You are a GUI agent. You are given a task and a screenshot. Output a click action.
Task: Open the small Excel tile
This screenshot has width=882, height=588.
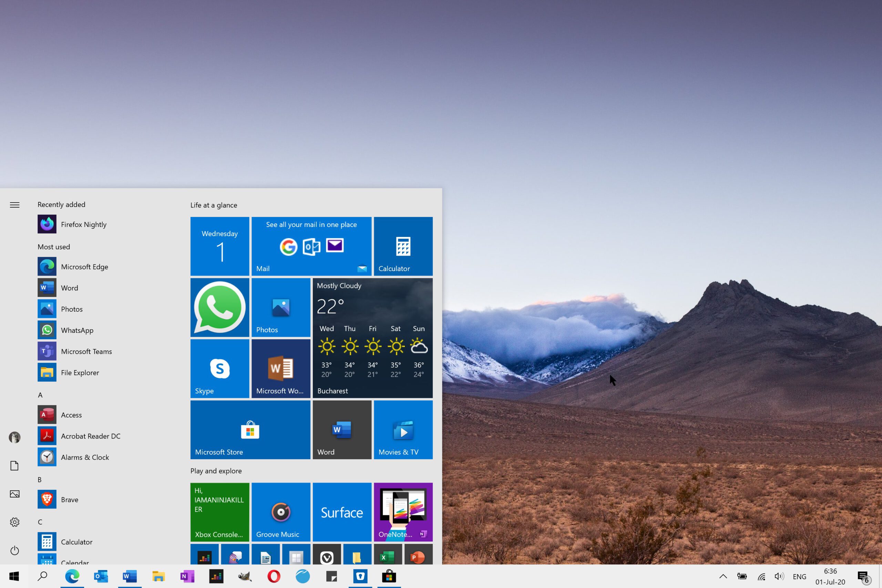388,554
